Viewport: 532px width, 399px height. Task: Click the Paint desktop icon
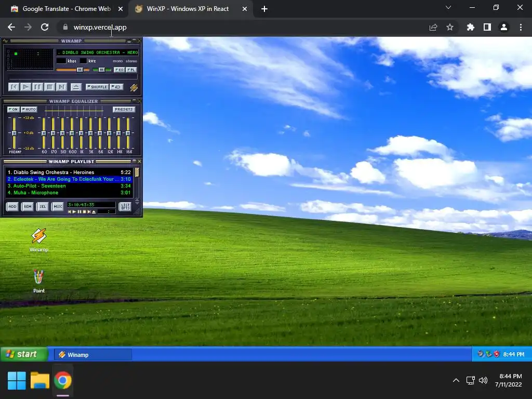pos(38,281)
